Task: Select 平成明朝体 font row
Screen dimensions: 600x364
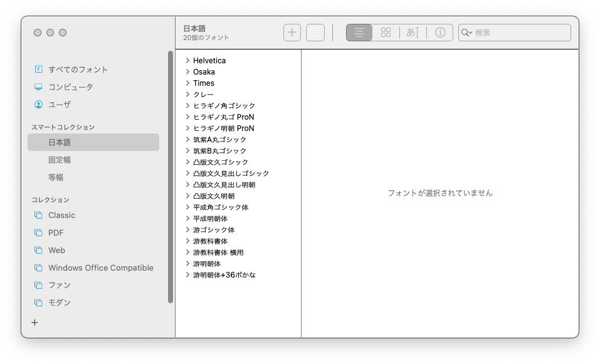Action: click(x=239, y=218)
